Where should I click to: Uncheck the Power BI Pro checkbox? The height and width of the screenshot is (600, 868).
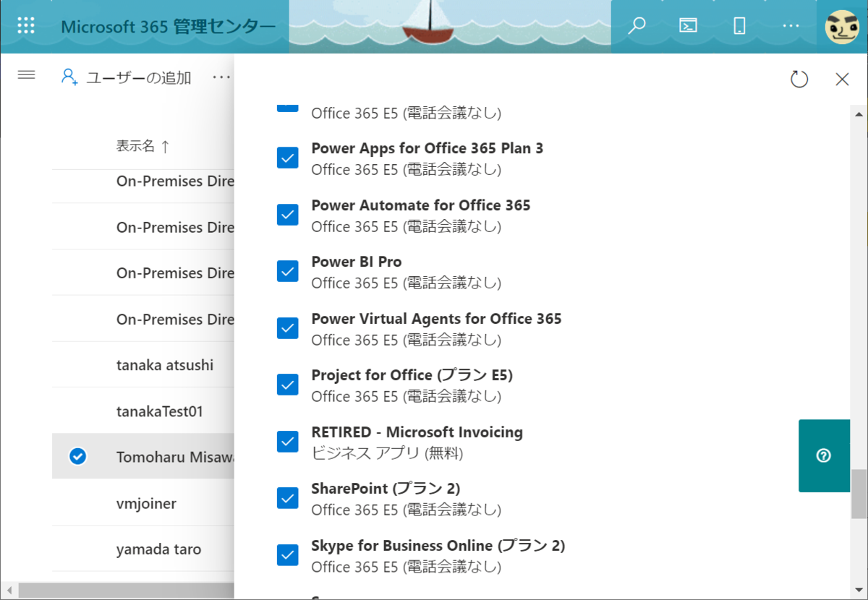[288, 271]
